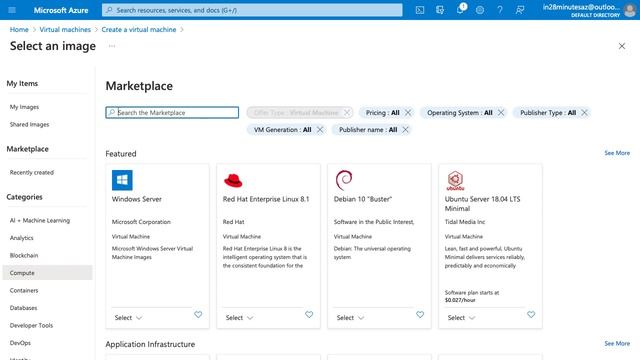Open the help question mark icon
Screen dimensions: 640x360
click(x=500, y=10)
